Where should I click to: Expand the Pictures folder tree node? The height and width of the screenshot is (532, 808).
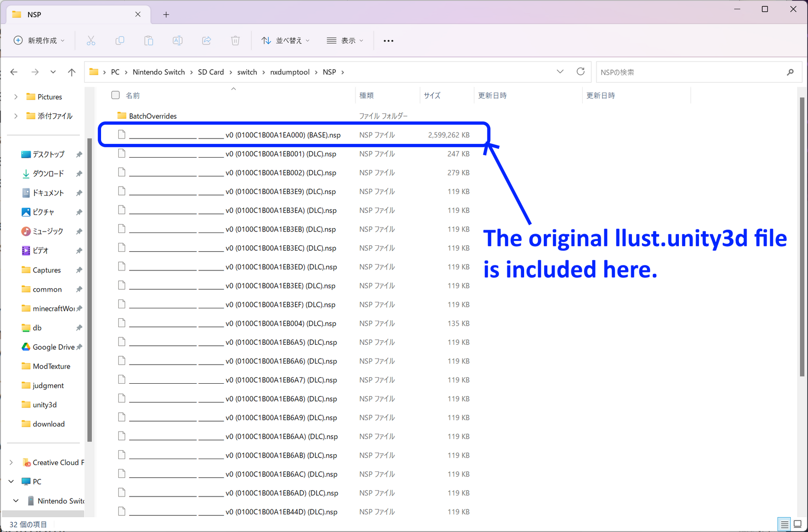tap(16, 97)
